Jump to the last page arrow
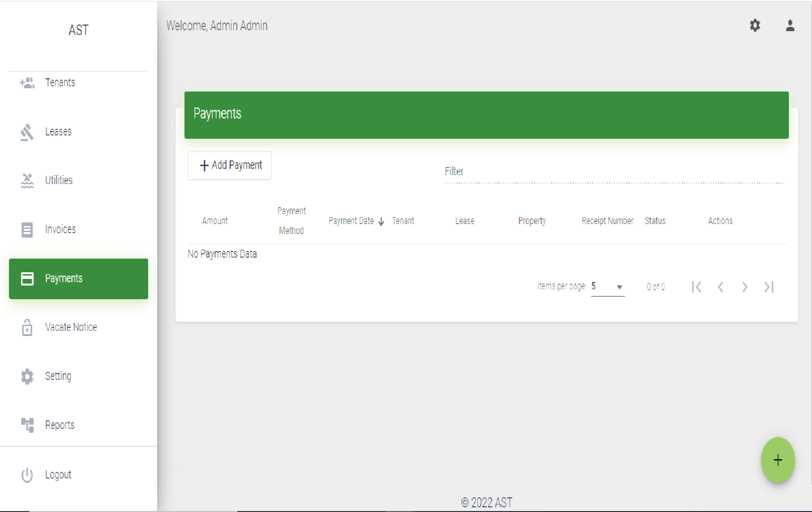The height and width of the screenshot is (512, 812). point(769,287)
